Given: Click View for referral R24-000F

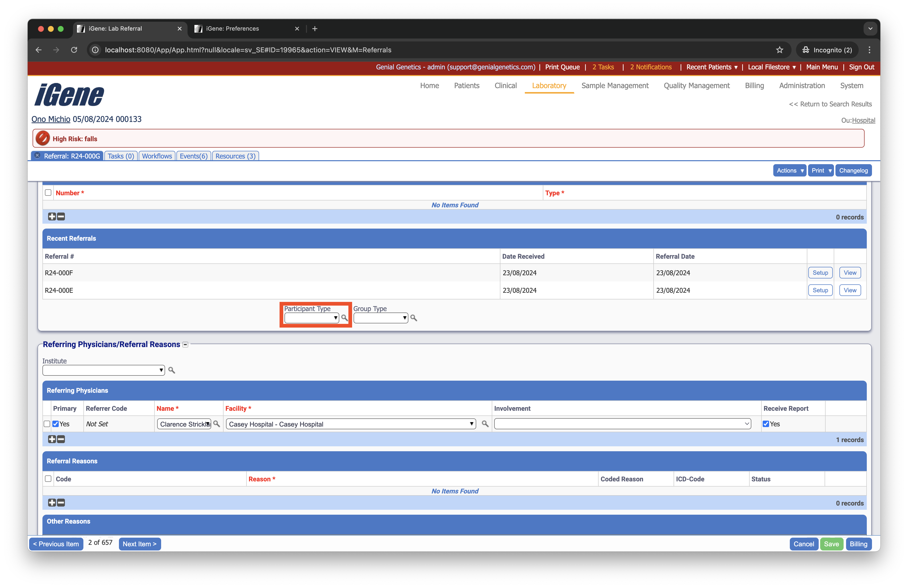Looking at the screenshot, I should tap(850, 273).
